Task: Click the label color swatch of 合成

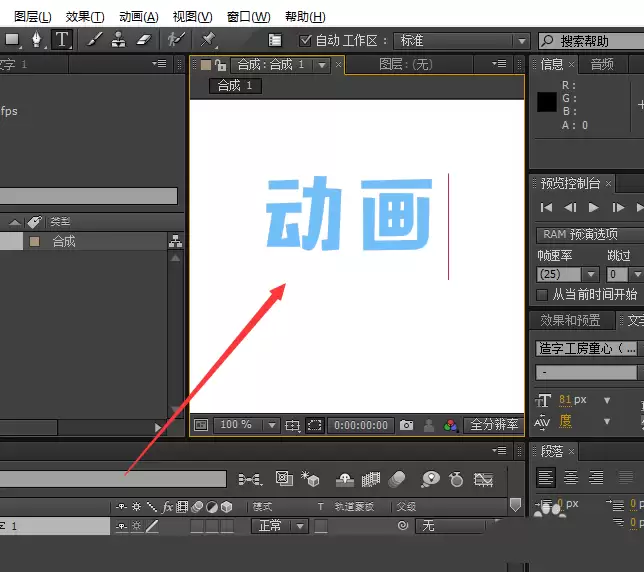Action: [x=34, y=241]
